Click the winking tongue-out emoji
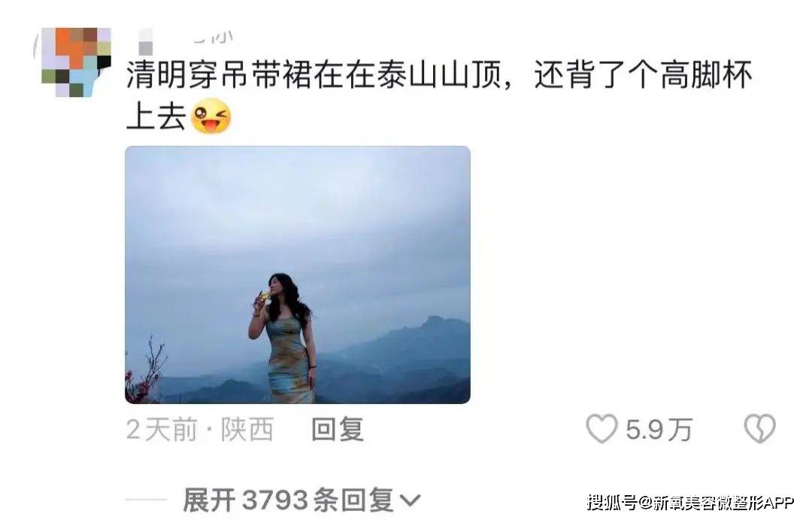The width and height of the screenshot is (812, 520). pyautogui.click(x=211, y=116)
